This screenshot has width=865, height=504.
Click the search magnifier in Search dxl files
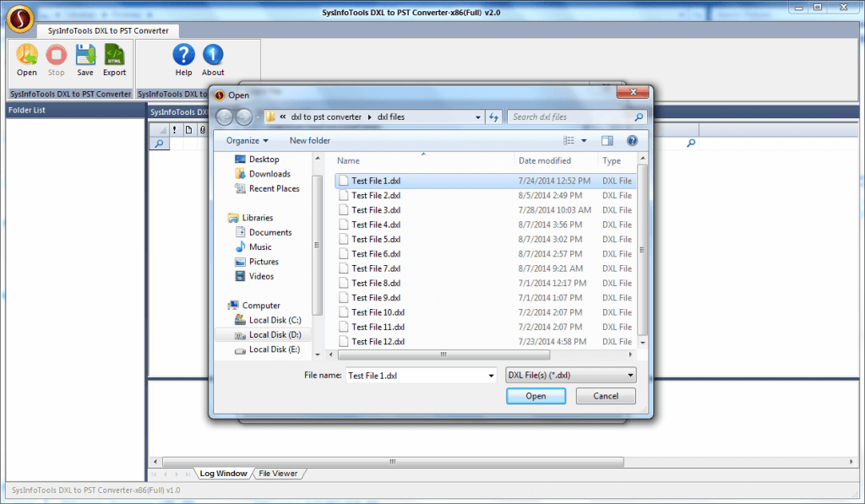tap(639, 117)
